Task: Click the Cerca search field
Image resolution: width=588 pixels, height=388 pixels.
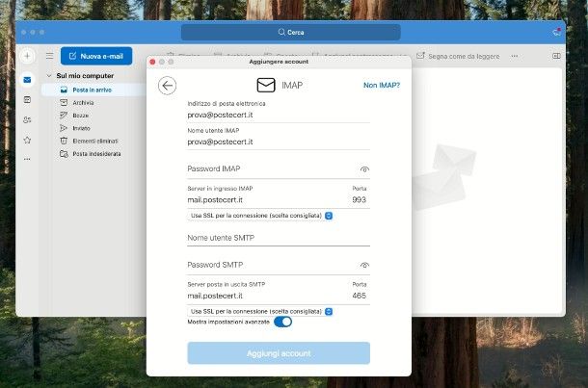Action: click(290, 32)
